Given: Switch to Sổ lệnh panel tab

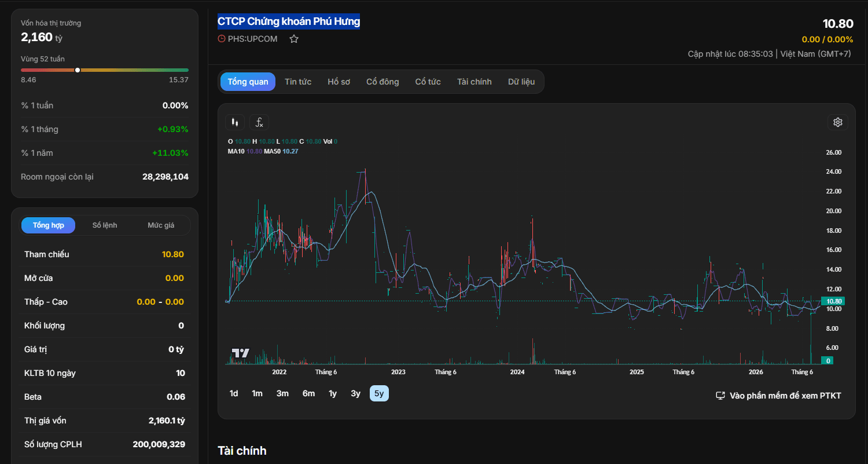Looking at the screenshot, I should [105, 225].
